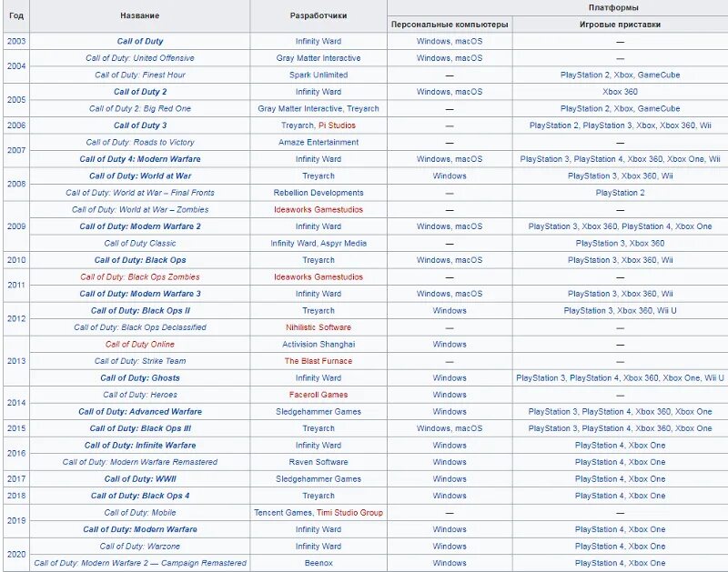Click PlayStation 2 in World at War Final Fronts row
Image resolution: width=728 pixels, height=572 pixels.
tap(620, 193)
